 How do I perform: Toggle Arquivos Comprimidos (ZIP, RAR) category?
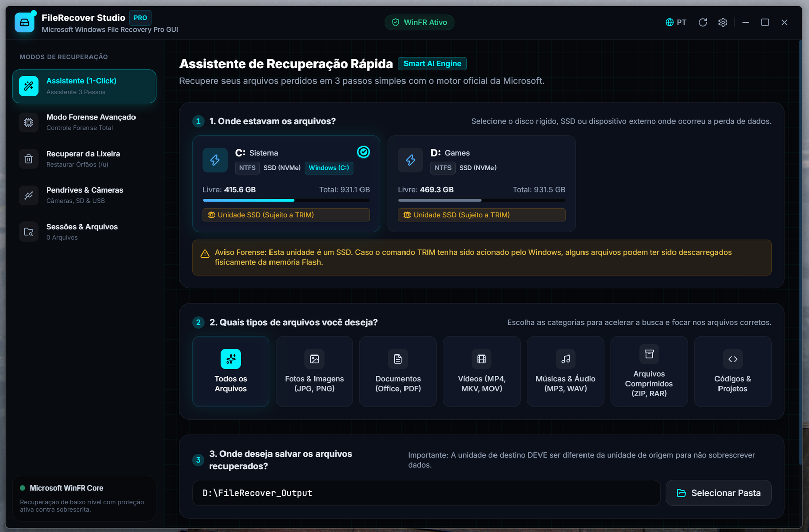tap(649, 371)
